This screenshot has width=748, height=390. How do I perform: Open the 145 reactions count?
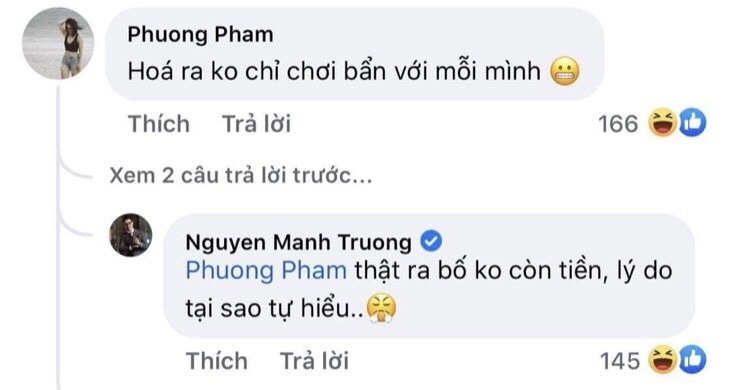(x=619, y=361)
